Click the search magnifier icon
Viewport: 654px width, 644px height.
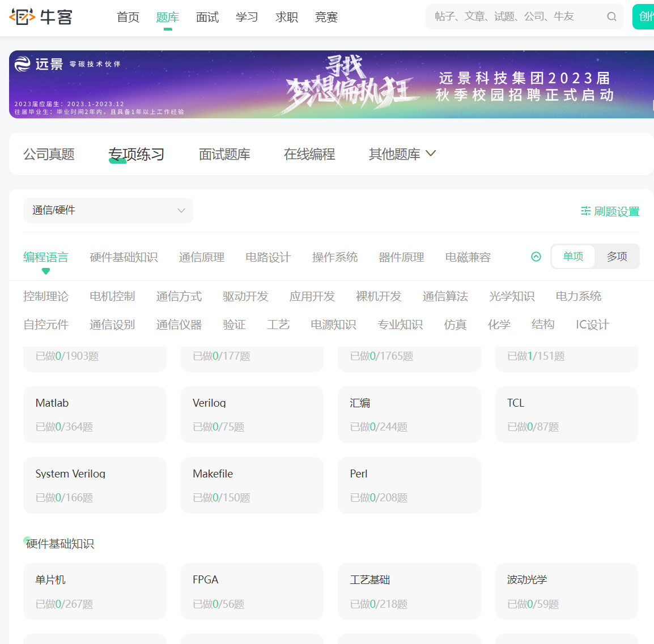click(611, 16)
